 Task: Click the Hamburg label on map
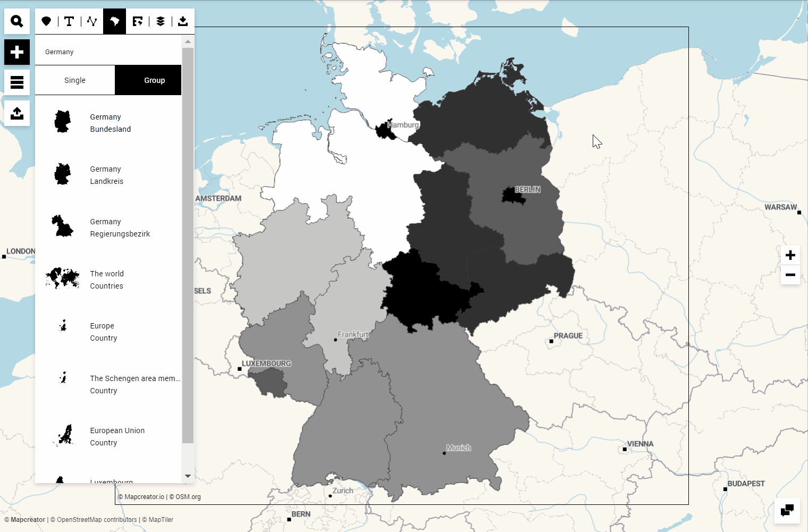coord(403,125)
